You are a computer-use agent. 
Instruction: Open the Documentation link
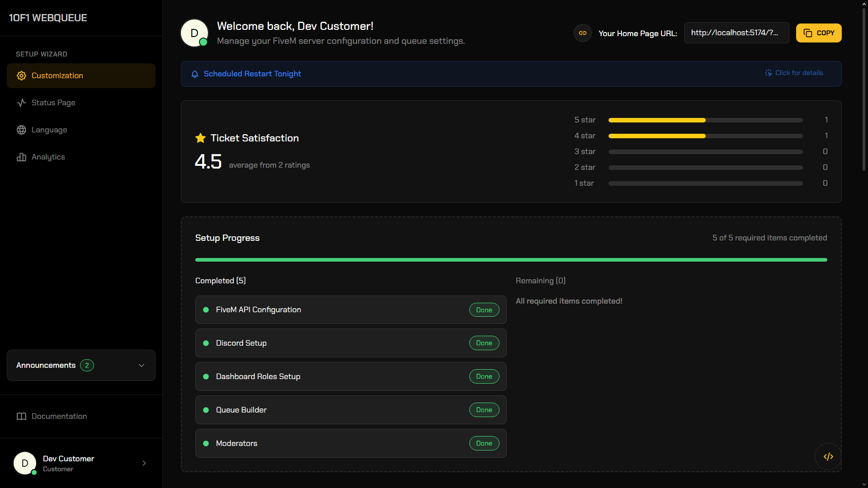pyautogui.click(x=81, y=416)
